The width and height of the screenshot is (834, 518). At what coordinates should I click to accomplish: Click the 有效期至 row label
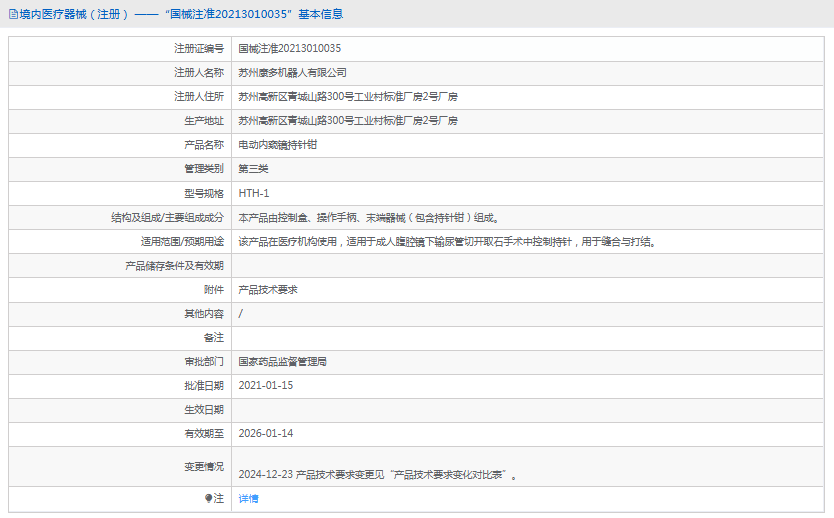(204, 433)
